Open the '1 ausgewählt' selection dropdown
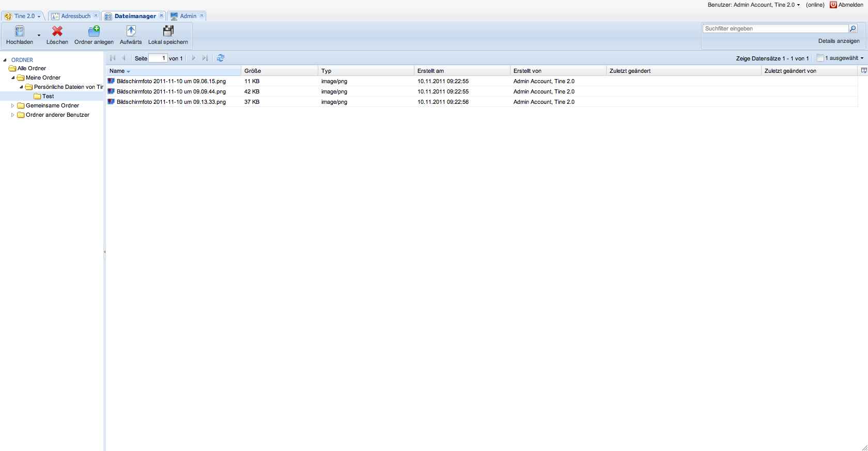This screenshot has height=451, width=868. (840, 58)
